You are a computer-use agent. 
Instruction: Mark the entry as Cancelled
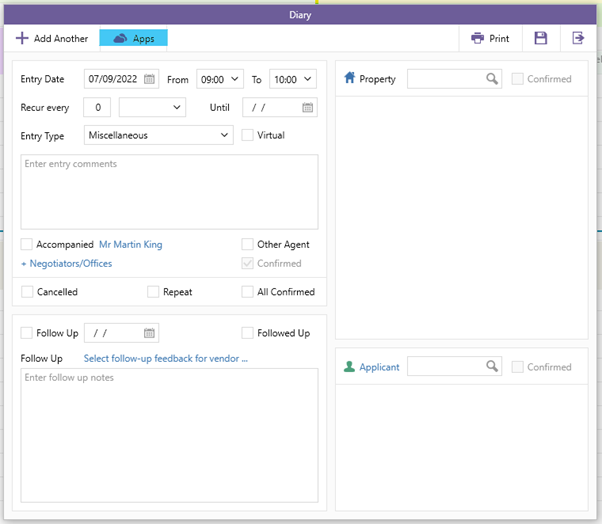tap(27, 292)
